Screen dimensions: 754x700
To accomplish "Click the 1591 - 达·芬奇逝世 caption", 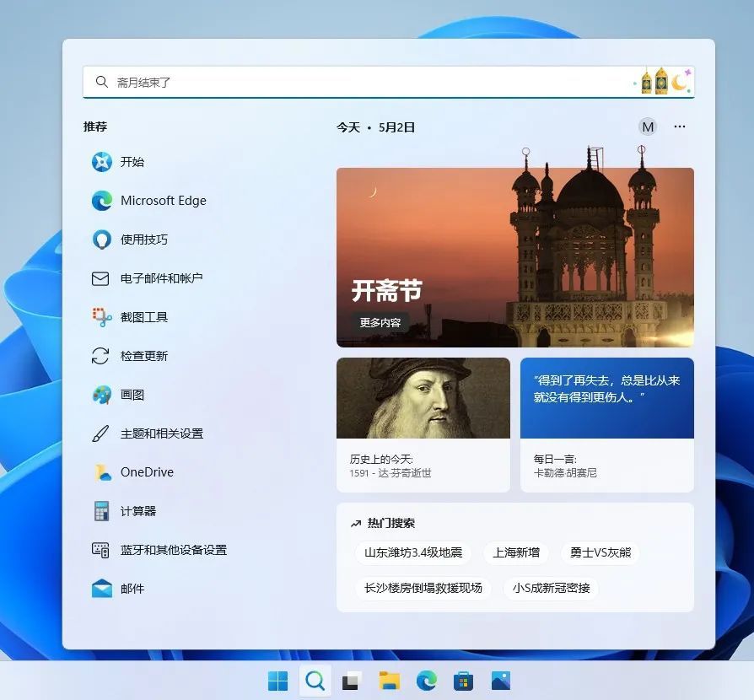I will (x=390, y=473).
